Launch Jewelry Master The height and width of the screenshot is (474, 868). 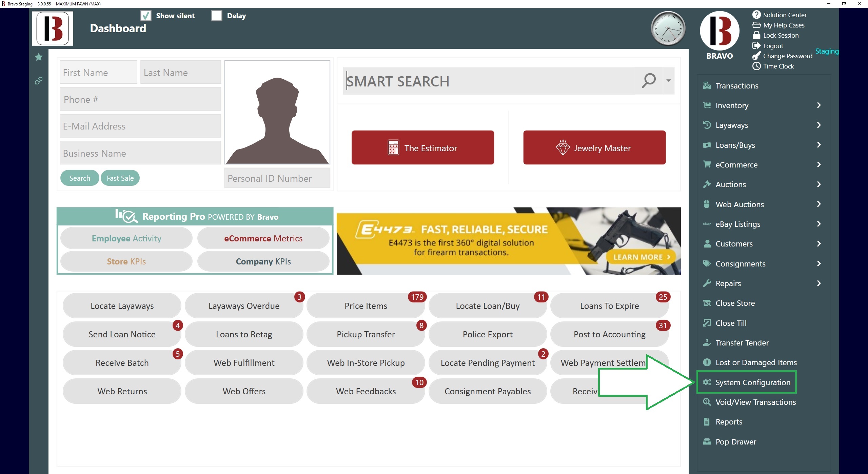tap(594, 147)
